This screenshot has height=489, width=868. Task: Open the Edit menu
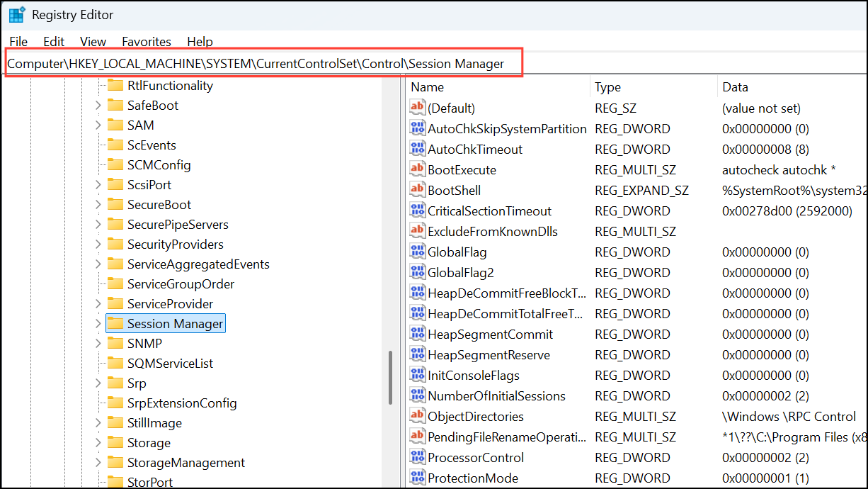point(54,42)
